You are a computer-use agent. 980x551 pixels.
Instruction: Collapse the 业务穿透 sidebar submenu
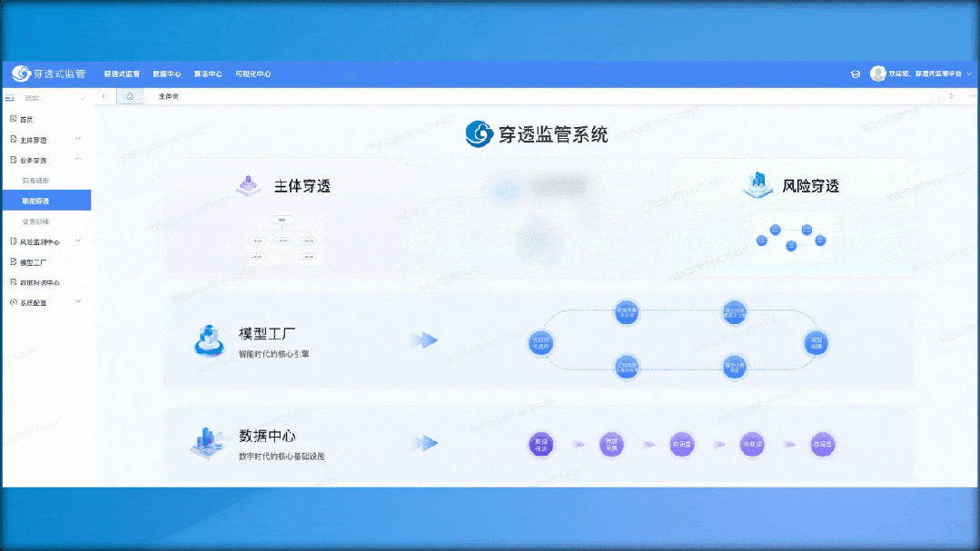click(x=78, y=160)
